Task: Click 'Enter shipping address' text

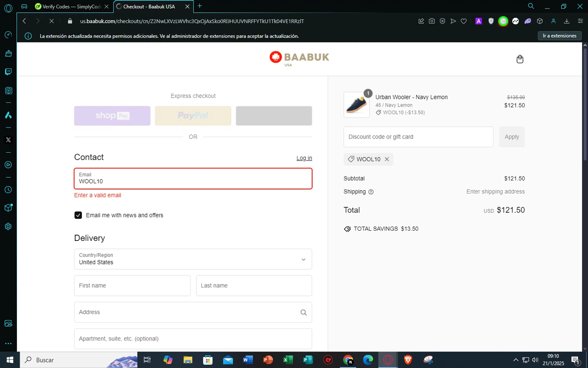Action: (495, 192)
